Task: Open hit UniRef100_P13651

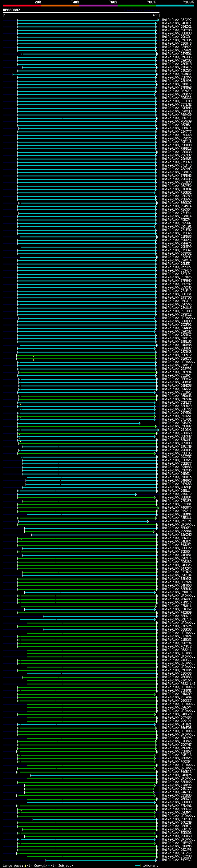Action: coord(176,416)
